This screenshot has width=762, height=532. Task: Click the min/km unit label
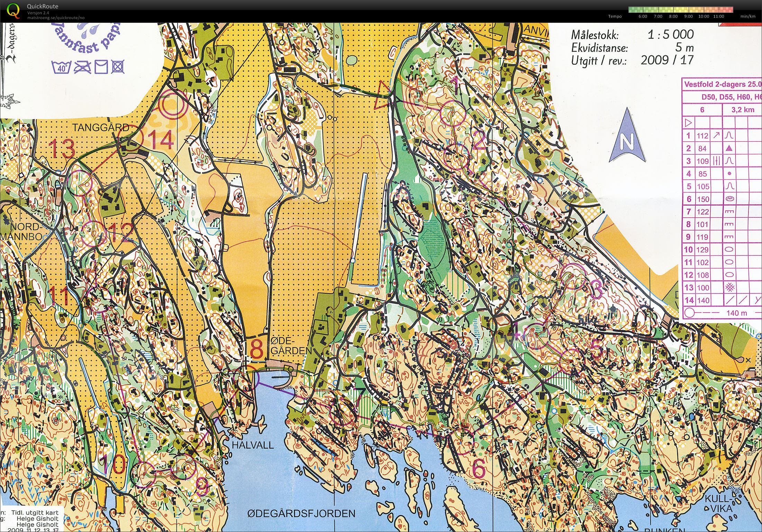click(748, 16)
